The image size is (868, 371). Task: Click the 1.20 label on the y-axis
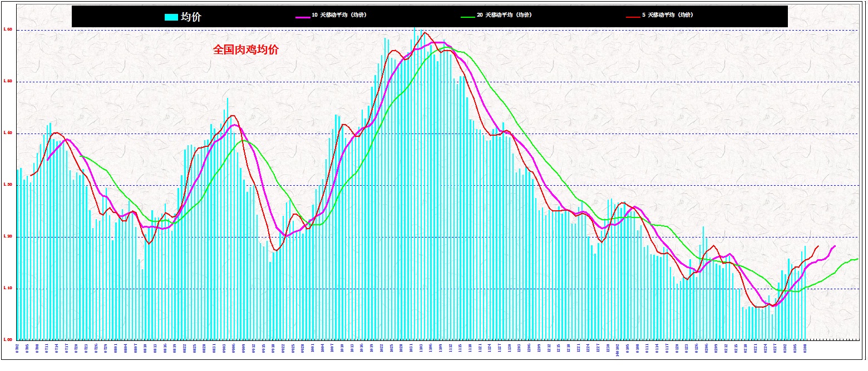pos(8,236)
